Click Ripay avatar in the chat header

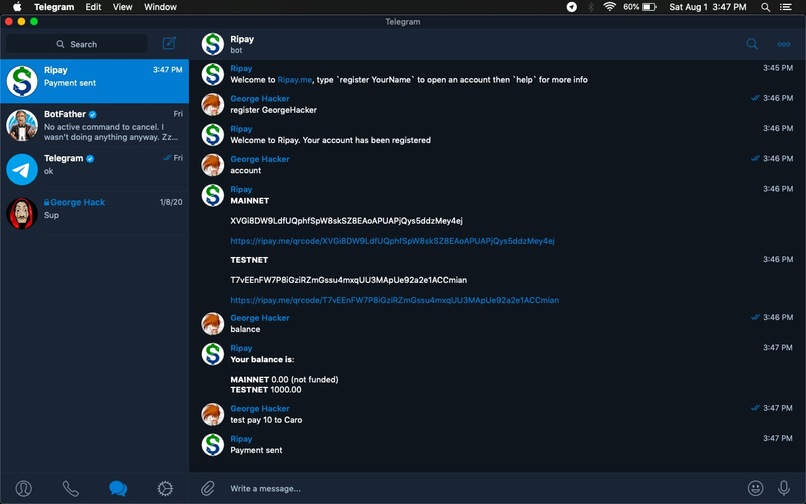[213, 44]
